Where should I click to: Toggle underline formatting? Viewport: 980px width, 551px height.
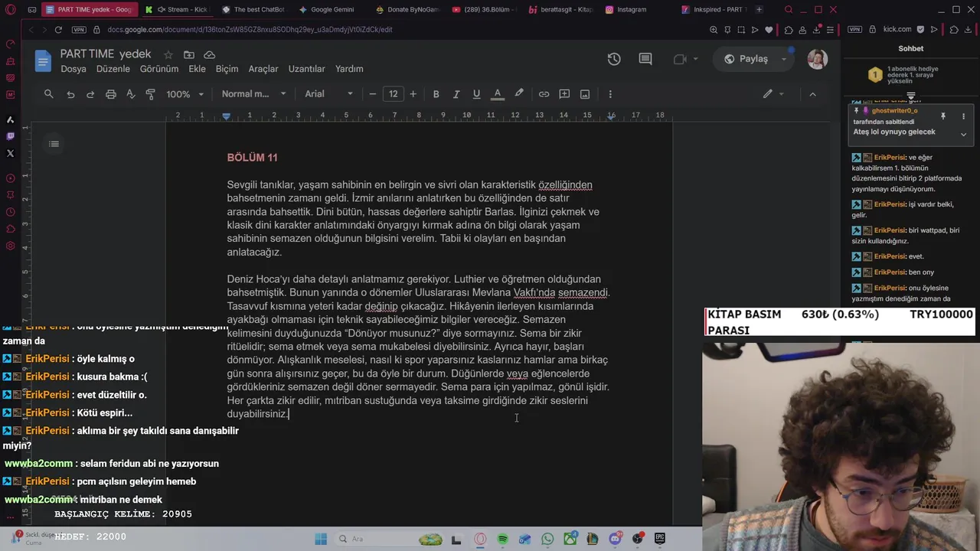coord(476,94)
